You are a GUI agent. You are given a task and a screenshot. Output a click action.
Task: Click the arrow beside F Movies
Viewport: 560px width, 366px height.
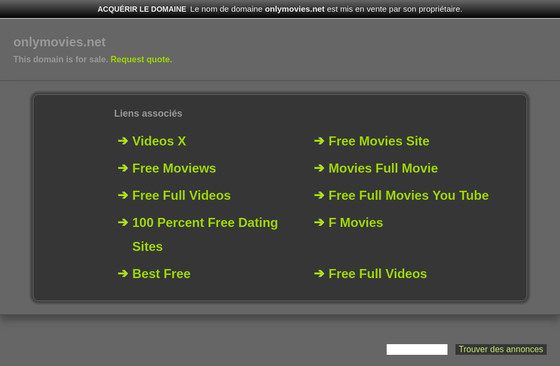319,223
